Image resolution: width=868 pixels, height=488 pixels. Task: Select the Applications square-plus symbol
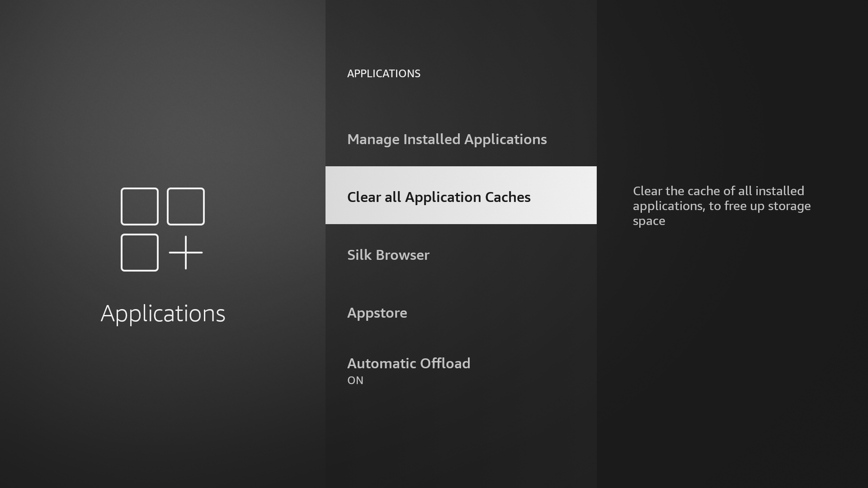162,229
